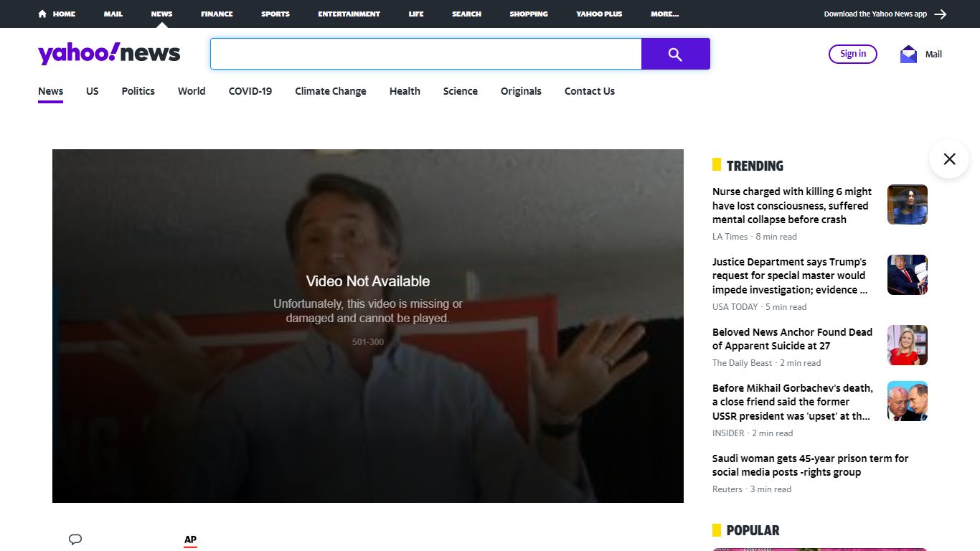Open the Mail envelope icon

908,54
